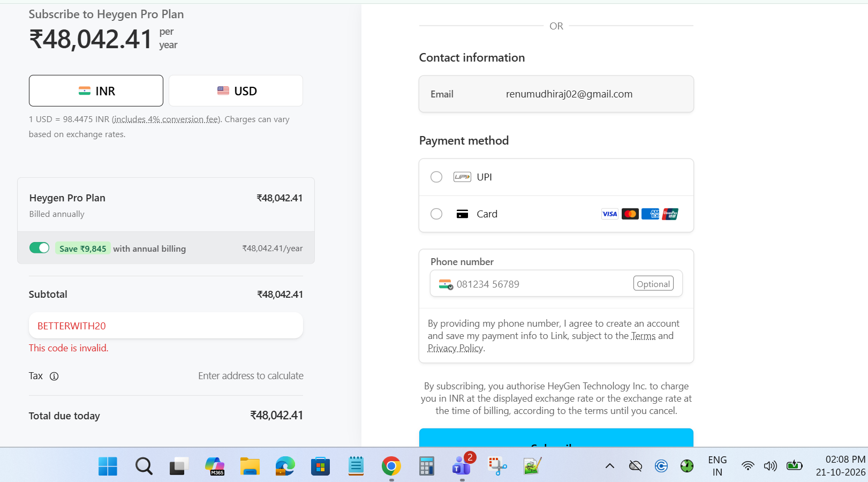This screenshot has height=482, width=868.
Task: Open the Privacy Policy link
Action: coord(456,348)
